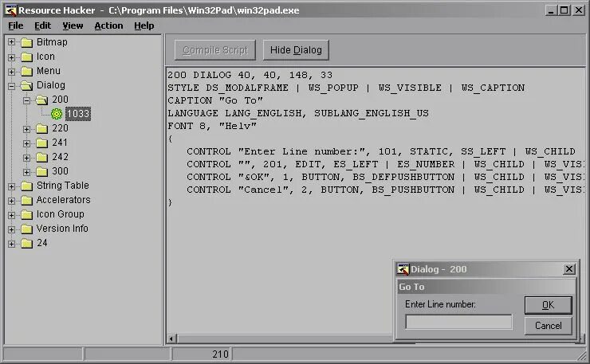Select the 1033 language entry

point(78,114)
